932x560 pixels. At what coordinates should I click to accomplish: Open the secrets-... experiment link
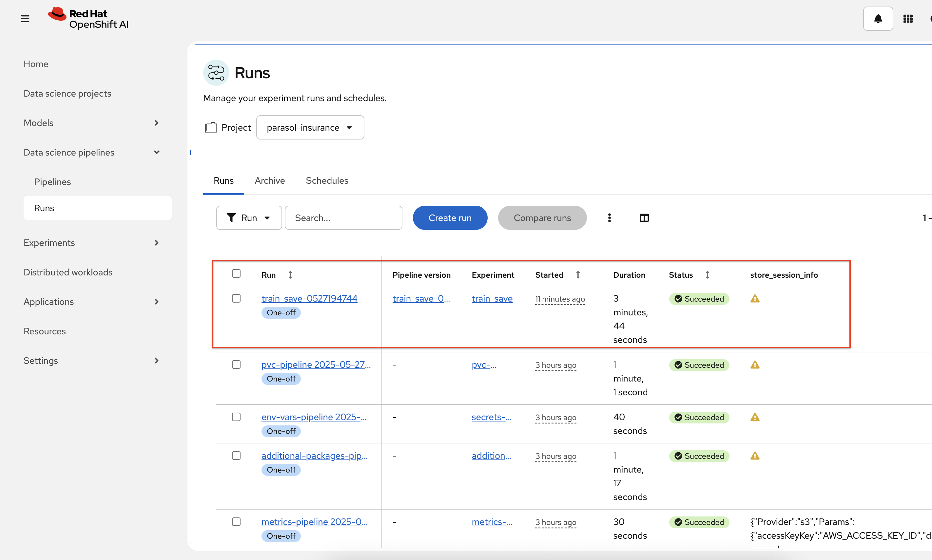coord(492,417)
